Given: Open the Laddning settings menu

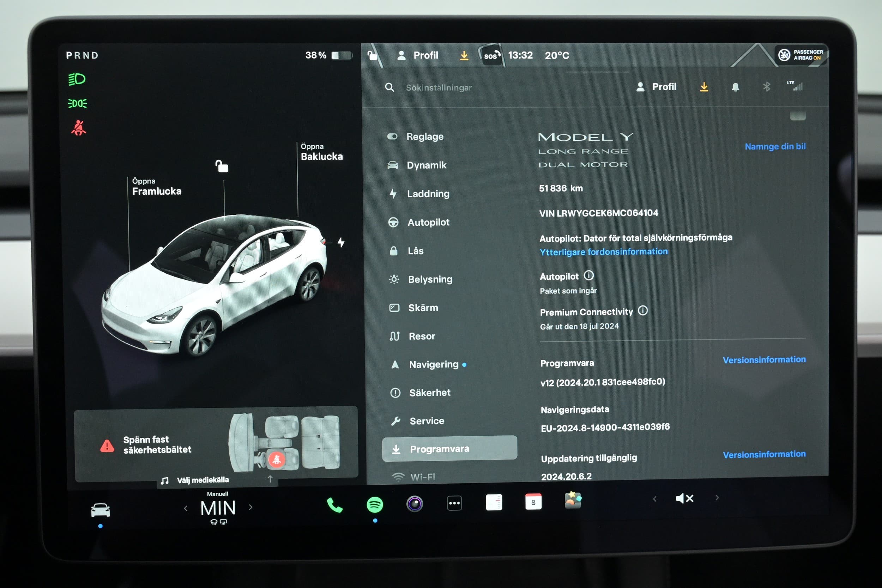Looking at the screenshot, I should pyautogui.click(x=428, y=194).
